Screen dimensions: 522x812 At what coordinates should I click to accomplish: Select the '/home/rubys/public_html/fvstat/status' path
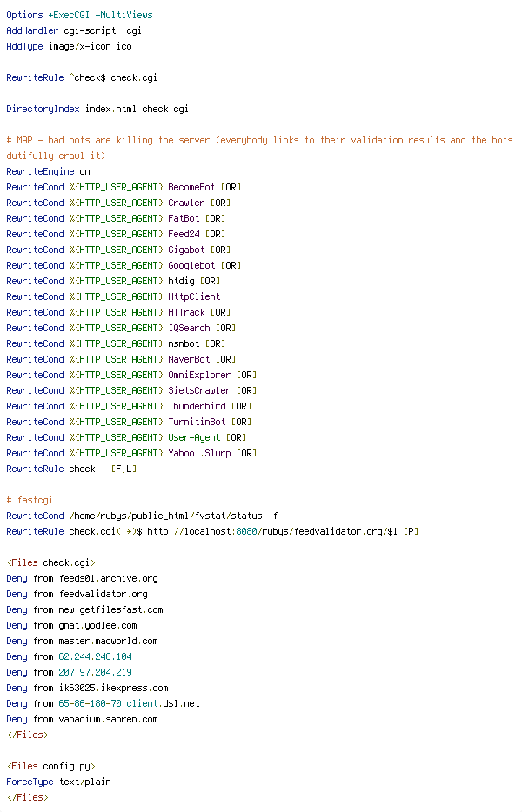pos(166,516)
